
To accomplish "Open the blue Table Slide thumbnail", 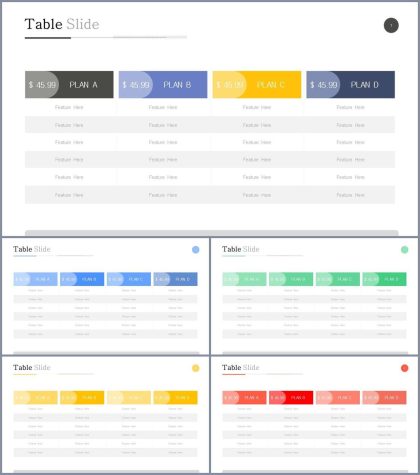I will pyautogui.click(x=106, y=296).
